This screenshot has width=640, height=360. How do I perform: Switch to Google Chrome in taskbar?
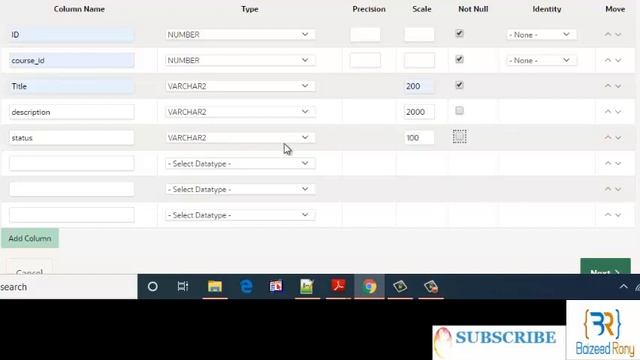point(369,287)
